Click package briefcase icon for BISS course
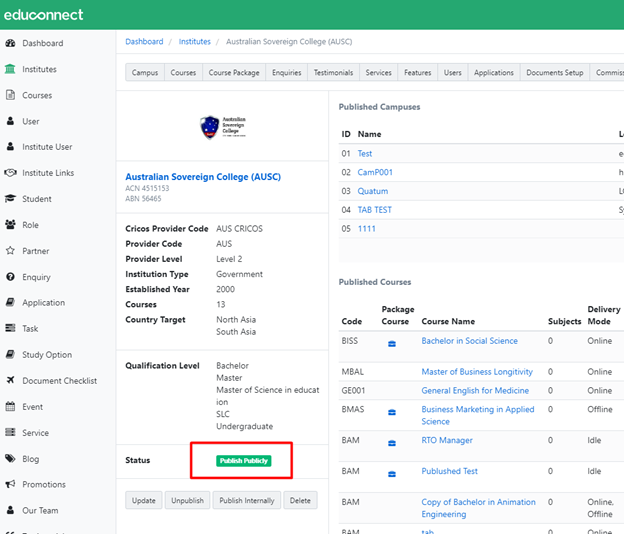This screenshot has width=624, height=534. coord(392,342)
